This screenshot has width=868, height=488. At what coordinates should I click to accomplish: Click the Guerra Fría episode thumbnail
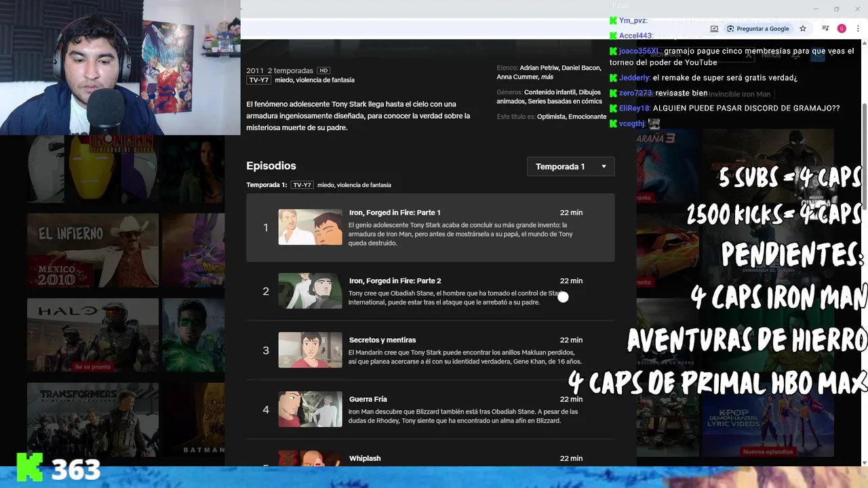pyautogui.click(x=310, y=409)
